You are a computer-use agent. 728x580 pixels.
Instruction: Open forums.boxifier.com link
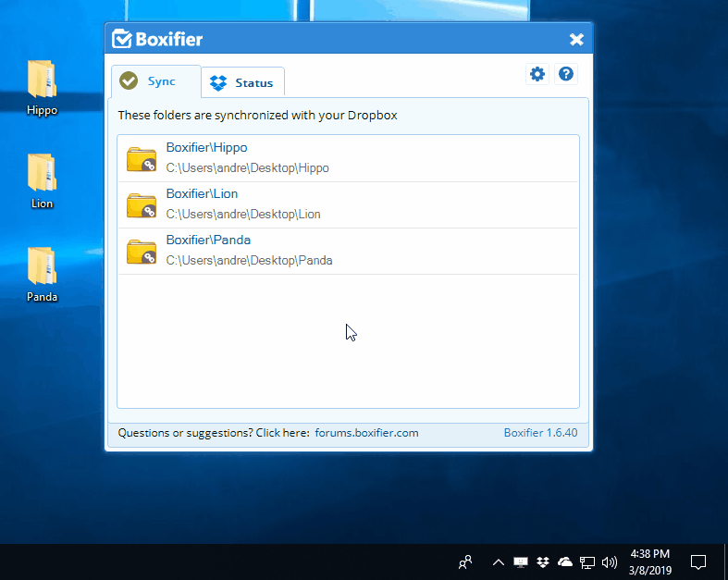tap(367, 433)
